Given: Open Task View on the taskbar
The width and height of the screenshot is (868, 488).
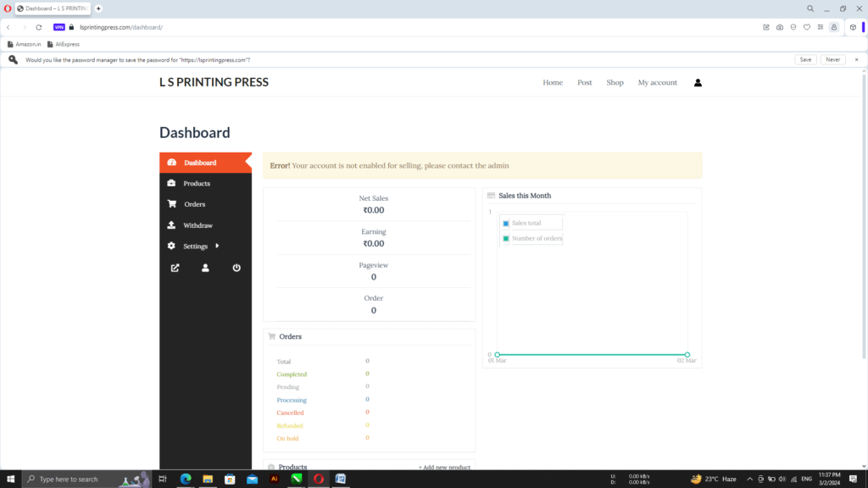Looking at the screenshot, I should (x=162, y=480).
